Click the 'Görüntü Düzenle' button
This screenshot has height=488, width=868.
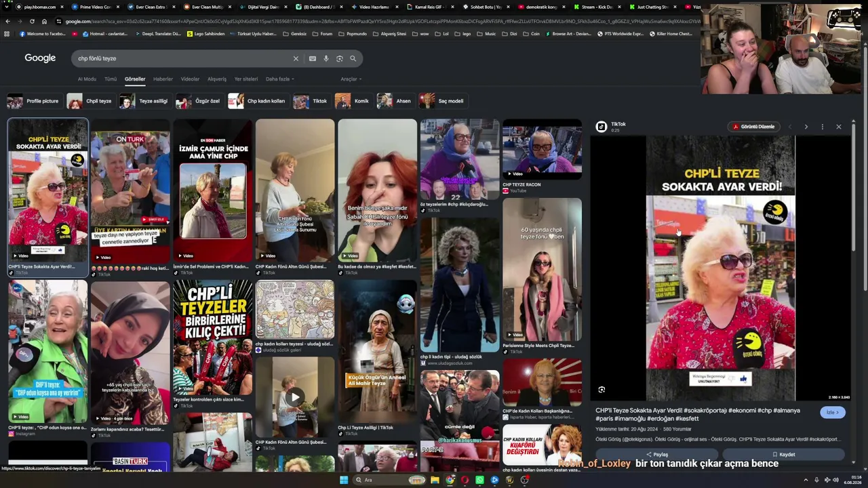[753, 127]
